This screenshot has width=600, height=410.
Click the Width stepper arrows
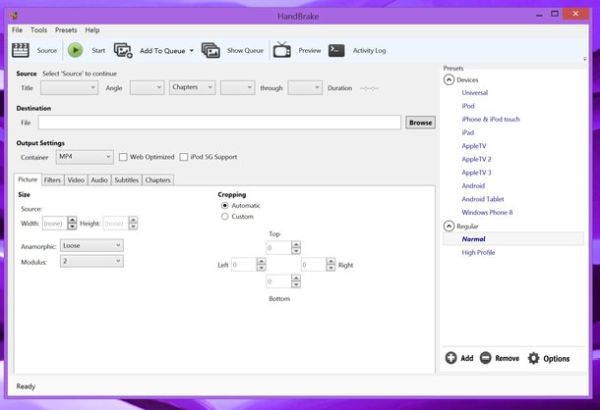click(72, 223)
